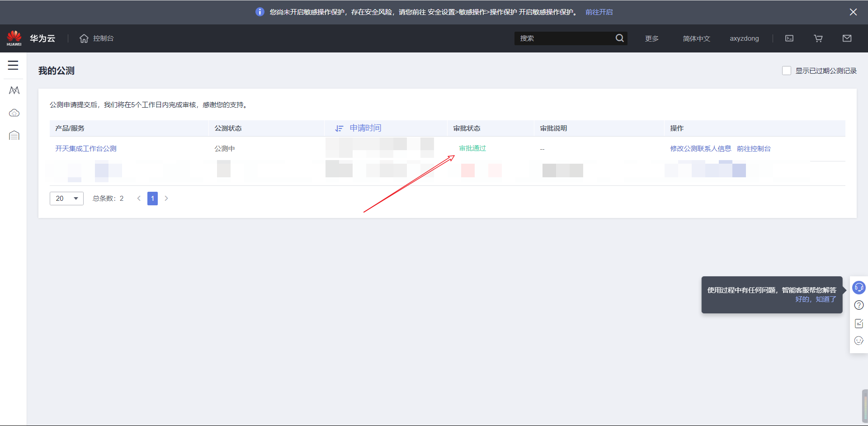
Task: Click the 审批说明 column header
Action: point(553,128)
